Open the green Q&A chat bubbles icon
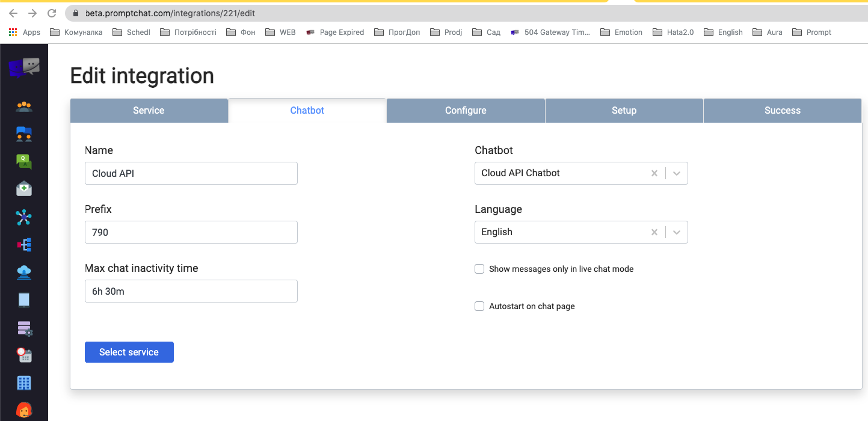The width and height of the screenshot is (868, 421). pos(24,161)
